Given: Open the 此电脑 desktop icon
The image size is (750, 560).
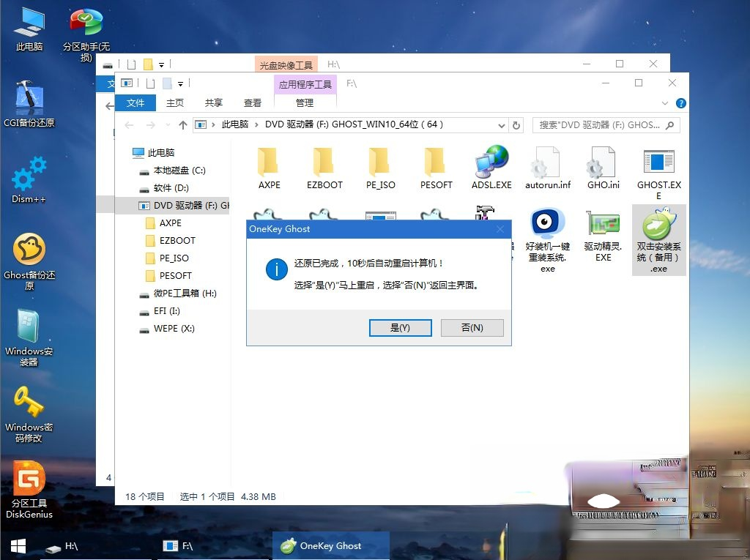Looking at the screenshot, I should pos(29,30).
